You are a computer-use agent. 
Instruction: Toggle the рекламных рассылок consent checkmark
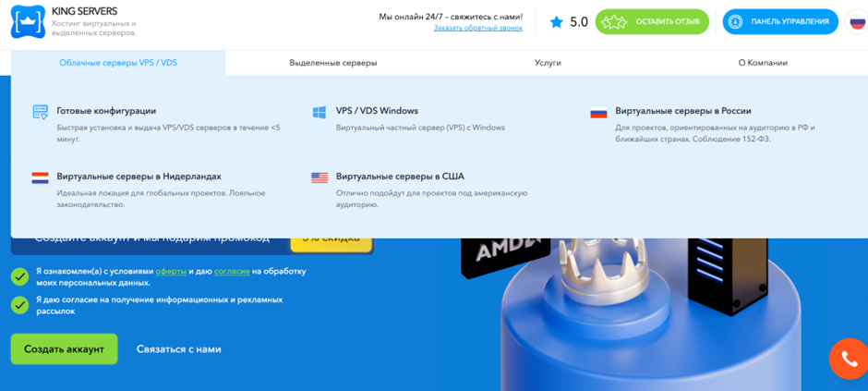coord(20,305)
